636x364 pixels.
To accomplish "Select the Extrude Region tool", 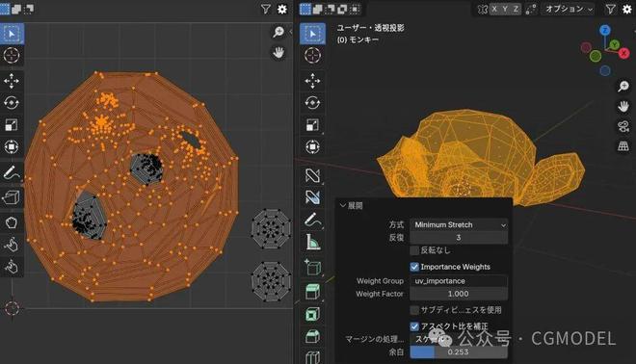I will 312,292.
